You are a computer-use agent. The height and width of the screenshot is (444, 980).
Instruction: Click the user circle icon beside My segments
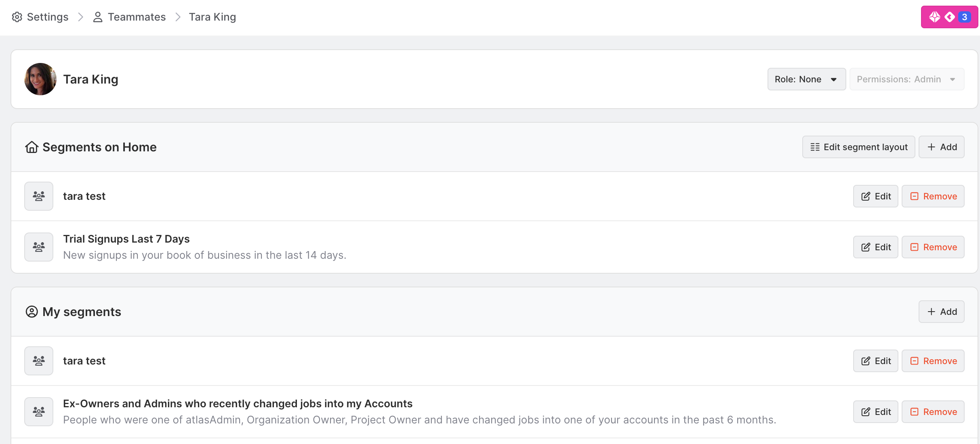[x=32, y=312]
